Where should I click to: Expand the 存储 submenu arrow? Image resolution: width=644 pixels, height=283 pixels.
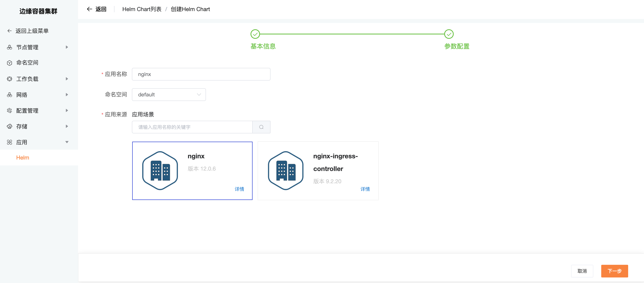(x=67, y=126)
